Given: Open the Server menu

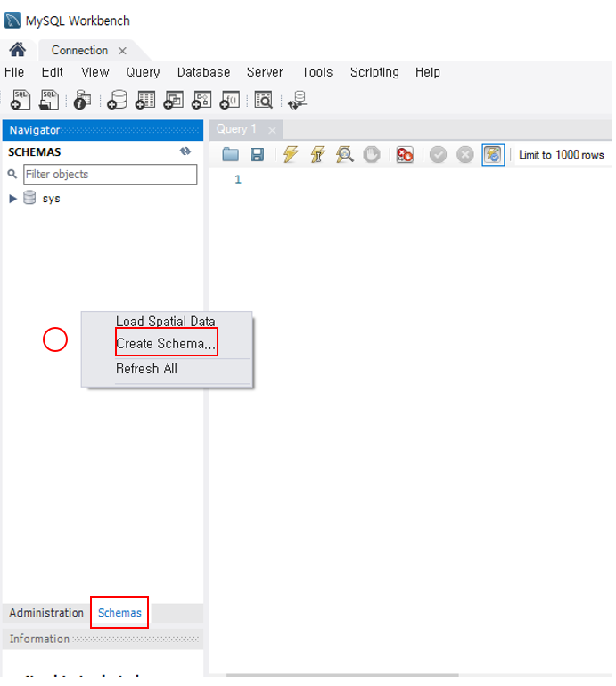Looking at the screenshot, I should pyautogui.click(x=265, y=72).
